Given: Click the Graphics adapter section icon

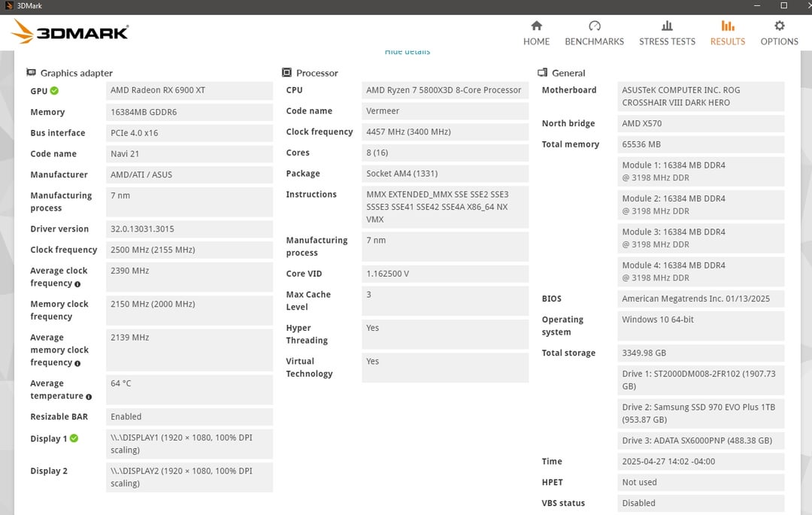Looking at the screenshot, I should tap(31, 72).
